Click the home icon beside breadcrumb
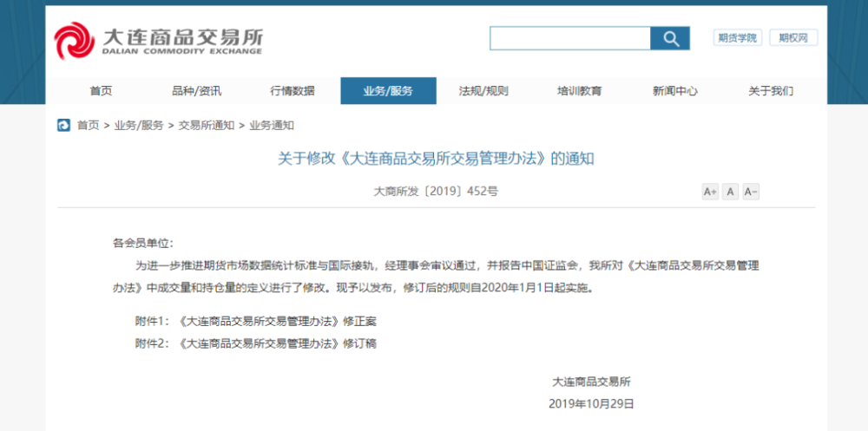The width and height of the screenshot is (868, 431). [63, 126]
